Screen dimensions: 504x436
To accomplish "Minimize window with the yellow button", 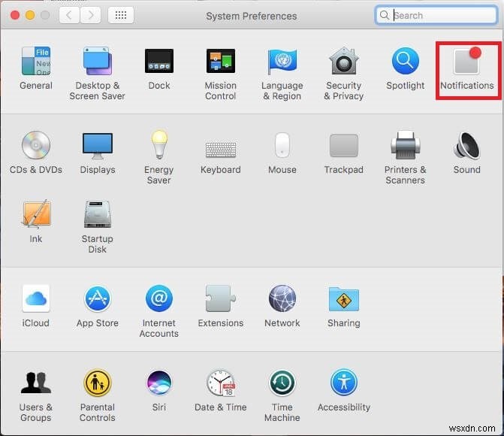I will [30, 15].
